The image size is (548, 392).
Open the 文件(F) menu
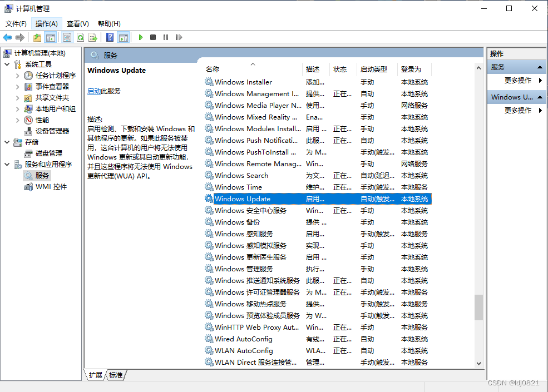[x=16, y=24]
